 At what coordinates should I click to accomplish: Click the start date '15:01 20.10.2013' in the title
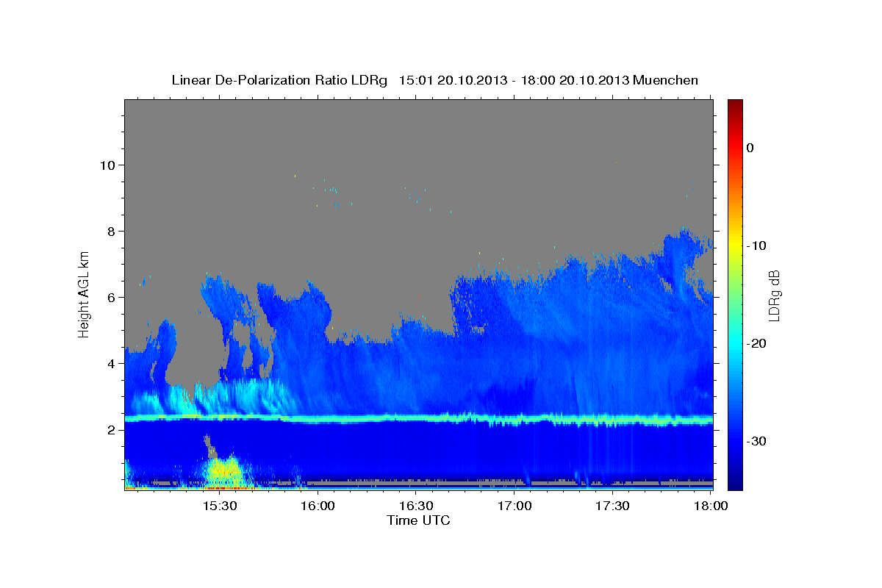(x=453, y=80)
